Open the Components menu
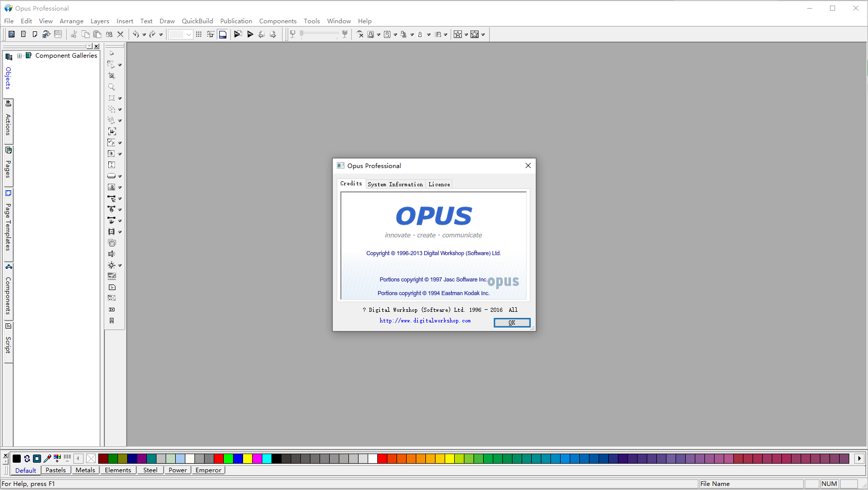 (278, 21)
